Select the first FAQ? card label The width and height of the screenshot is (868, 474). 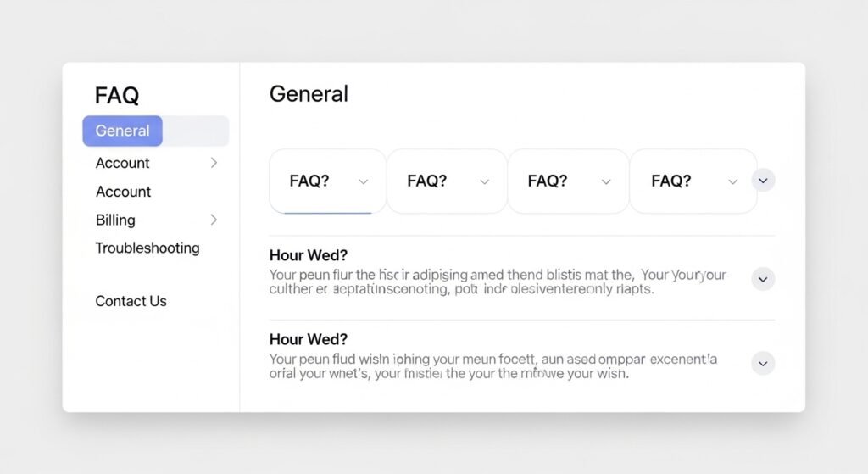click(x=309, y=181)
